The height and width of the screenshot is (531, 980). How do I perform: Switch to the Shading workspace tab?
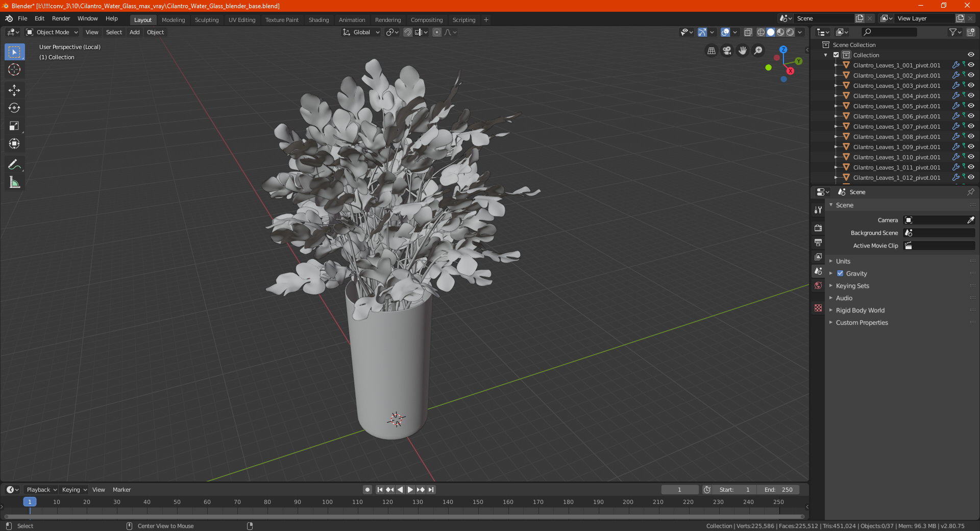318,20
